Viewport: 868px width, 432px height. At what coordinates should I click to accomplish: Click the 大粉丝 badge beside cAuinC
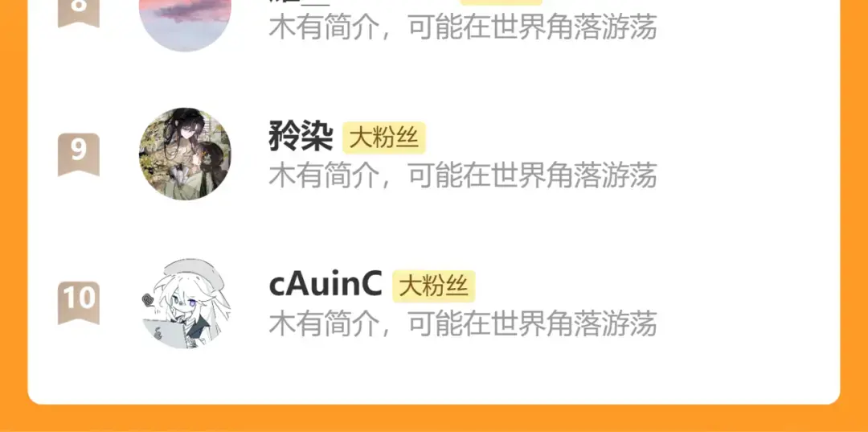click(x=433, y=286)
